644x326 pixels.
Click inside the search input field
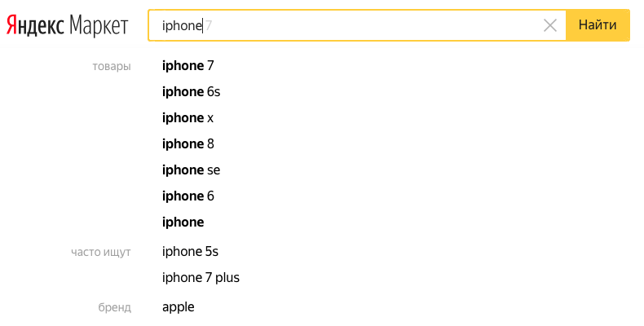367,25
